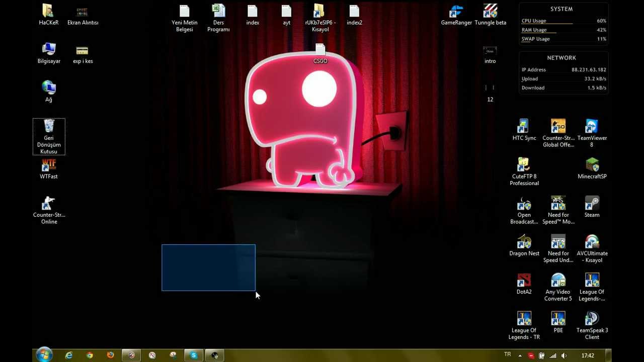
Task: Launch Any Video Converter 5 shortcut
Action: (x=558, y=287)
